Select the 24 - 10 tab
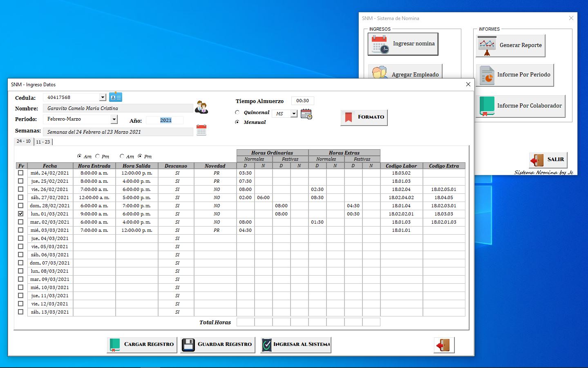 (x=24, y=141)
